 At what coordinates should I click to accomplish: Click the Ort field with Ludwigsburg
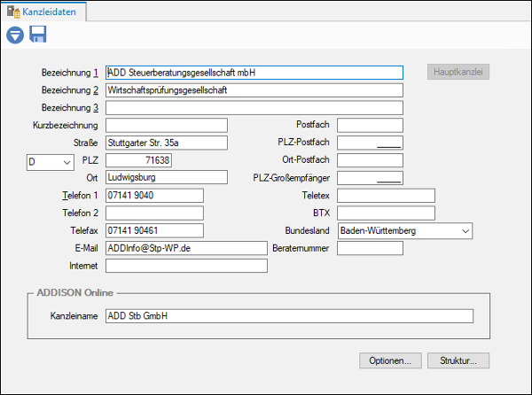click(x=167, y=177)
